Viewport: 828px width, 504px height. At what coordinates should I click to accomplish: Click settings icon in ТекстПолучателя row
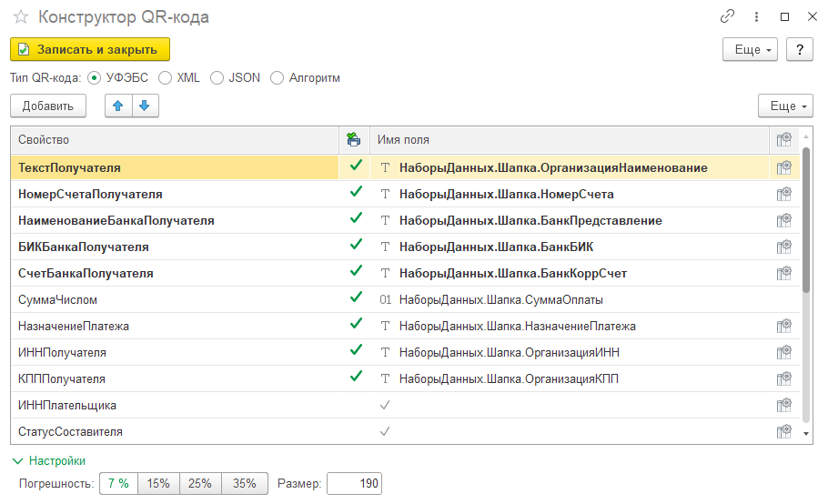(x=784, y=167)
